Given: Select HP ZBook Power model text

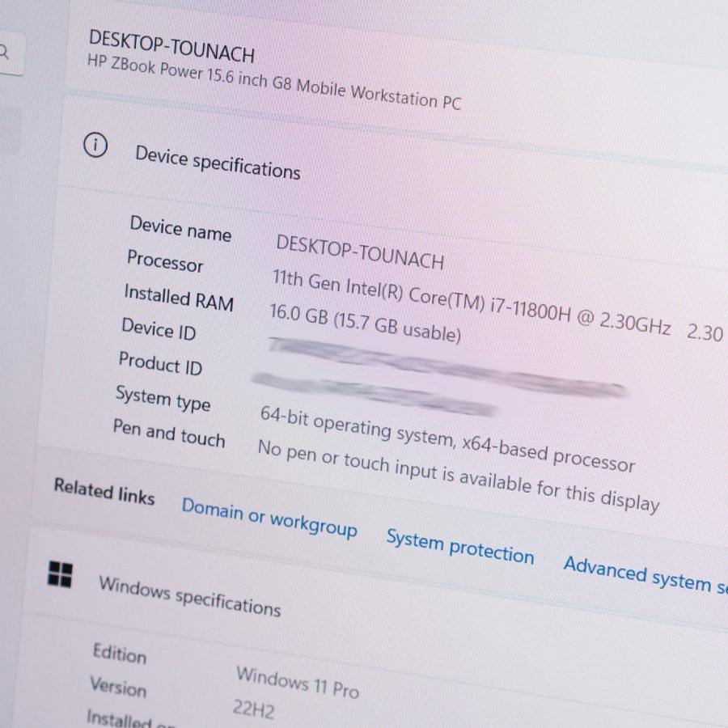Looking at the screenshot, I should [x=274, y=83].
